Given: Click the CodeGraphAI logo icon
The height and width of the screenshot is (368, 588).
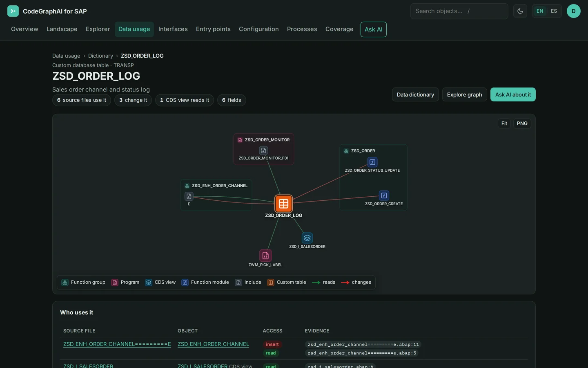Looking at the screenshot, I should pos(13,11).
